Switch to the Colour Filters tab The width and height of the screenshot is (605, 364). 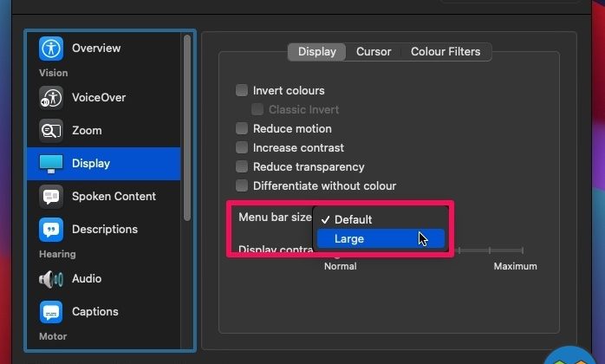(446, 52)
